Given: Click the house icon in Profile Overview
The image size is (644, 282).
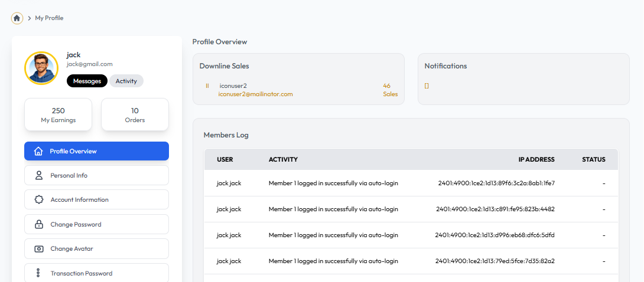Looking at the screenshot, I should 38,151.
